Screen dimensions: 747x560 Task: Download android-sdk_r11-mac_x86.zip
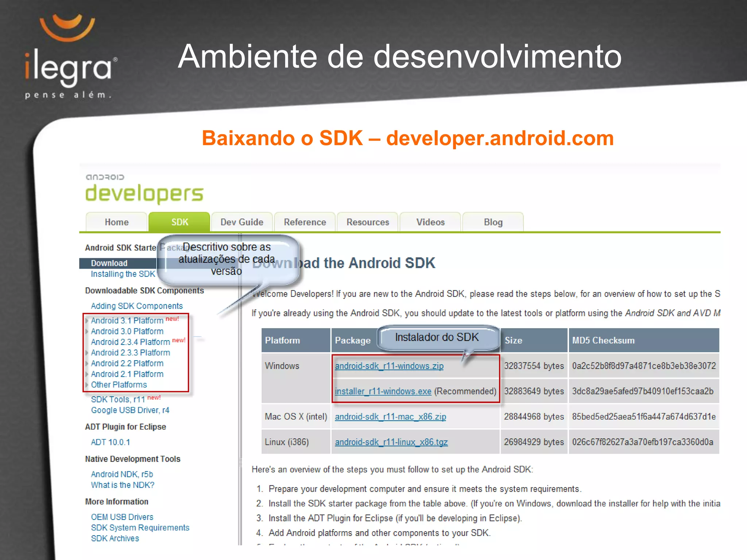pyautogui.click(x=390, y=416)
